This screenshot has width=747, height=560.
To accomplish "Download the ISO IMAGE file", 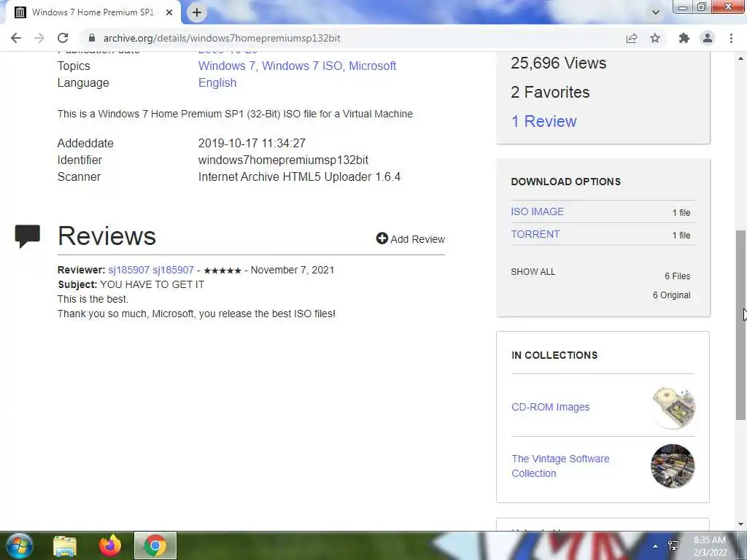I will point(537,211).
